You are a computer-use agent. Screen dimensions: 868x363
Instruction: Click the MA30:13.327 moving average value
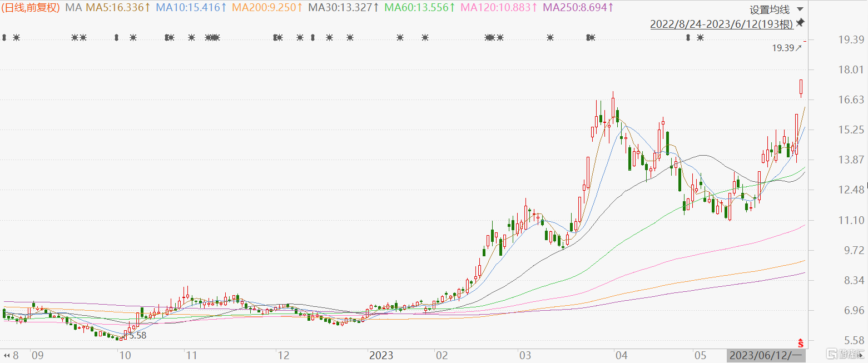(x=344, y=8)
